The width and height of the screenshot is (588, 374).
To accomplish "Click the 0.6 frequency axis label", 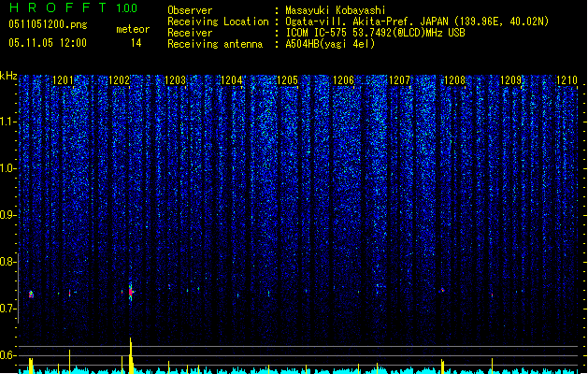I will [x=7, y=355].
